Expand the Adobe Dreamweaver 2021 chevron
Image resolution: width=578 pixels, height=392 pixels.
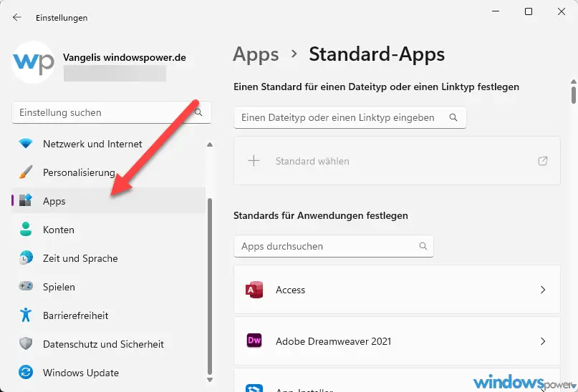[543, 341]
